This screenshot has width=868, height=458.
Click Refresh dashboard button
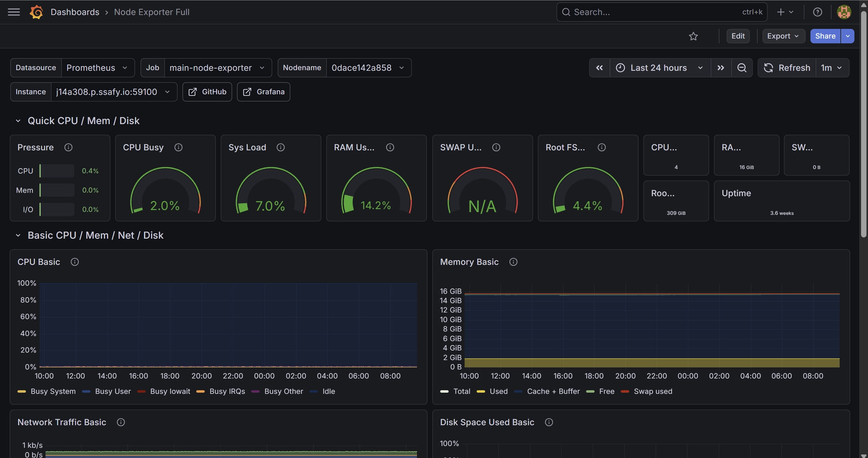coord(787,68)
